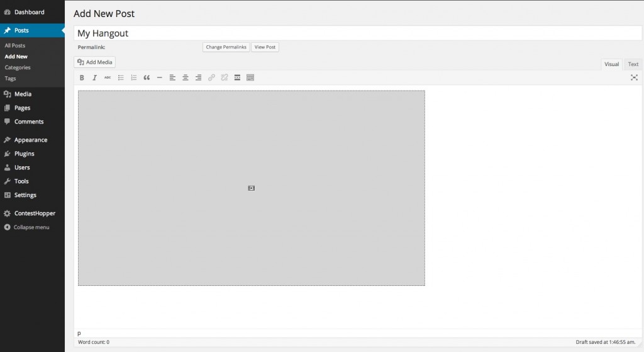
Task: Click the Change Permalinks button
Action: [x=226, y=47]
